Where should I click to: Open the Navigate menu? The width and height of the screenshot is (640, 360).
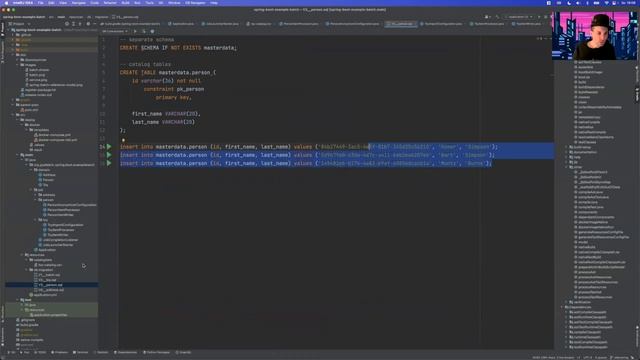[79, 3]
